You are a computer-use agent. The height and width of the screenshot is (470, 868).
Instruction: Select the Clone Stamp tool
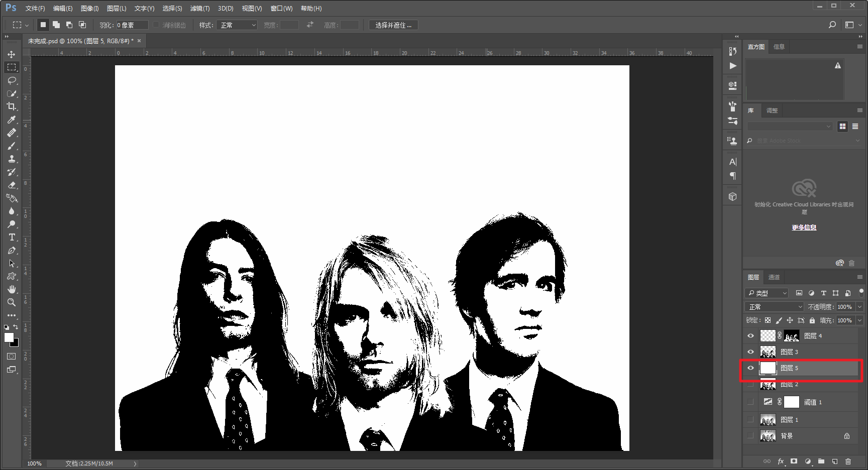click(12, 159)
